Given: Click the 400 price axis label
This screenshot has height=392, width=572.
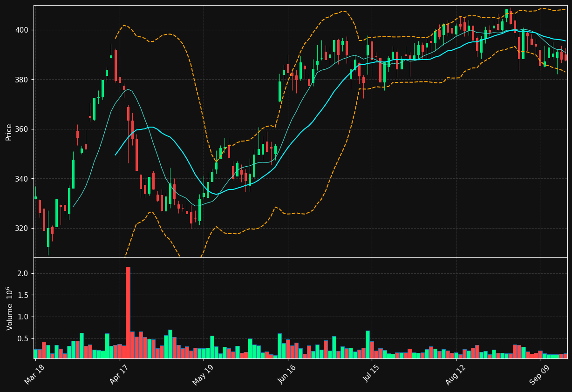Looking at the screenshot, I should click(x=22, y=30).
